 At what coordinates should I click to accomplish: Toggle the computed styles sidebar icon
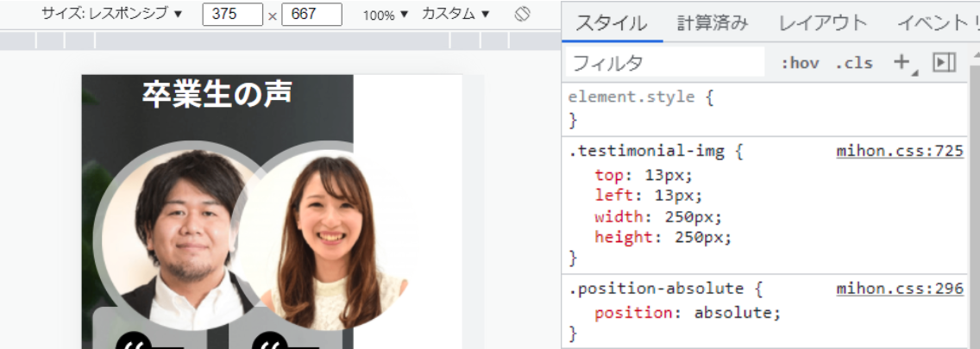point(944,62)
